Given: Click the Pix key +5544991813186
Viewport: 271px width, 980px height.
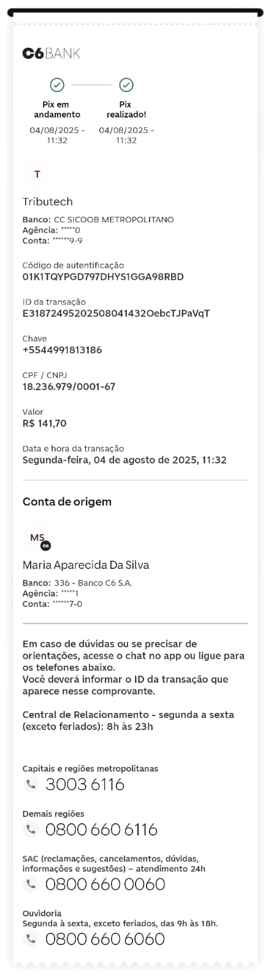Looking at the screenshot, I should click(63, 350).
